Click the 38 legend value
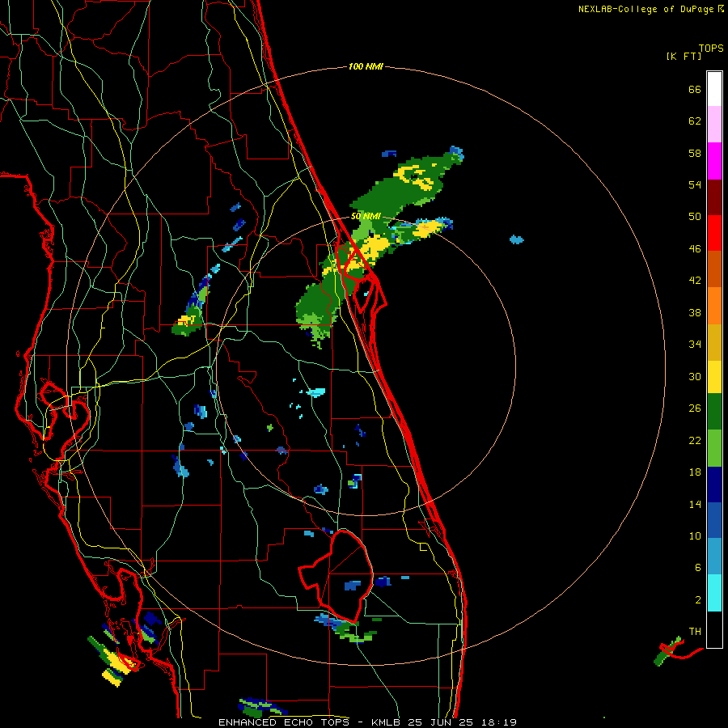Viewport: 728px width, 728px height. pos(695,312)
